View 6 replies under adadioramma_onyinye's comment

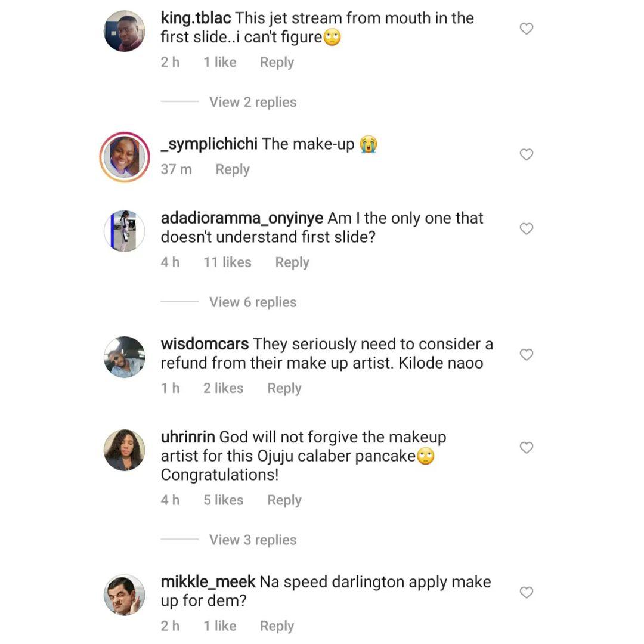tap(252, 302)
